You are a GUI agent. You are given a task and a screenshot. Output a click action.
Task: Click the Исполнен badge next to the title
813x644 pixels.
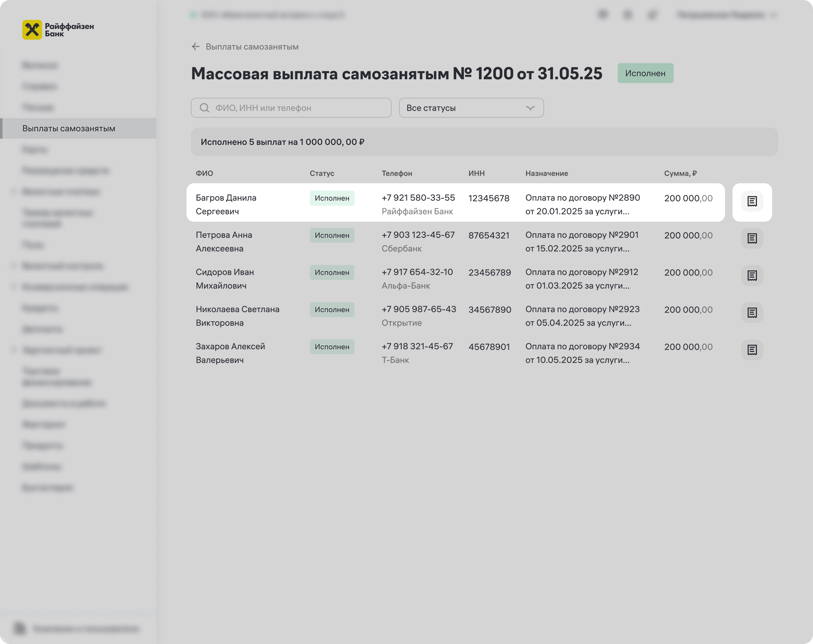(645, 73)
